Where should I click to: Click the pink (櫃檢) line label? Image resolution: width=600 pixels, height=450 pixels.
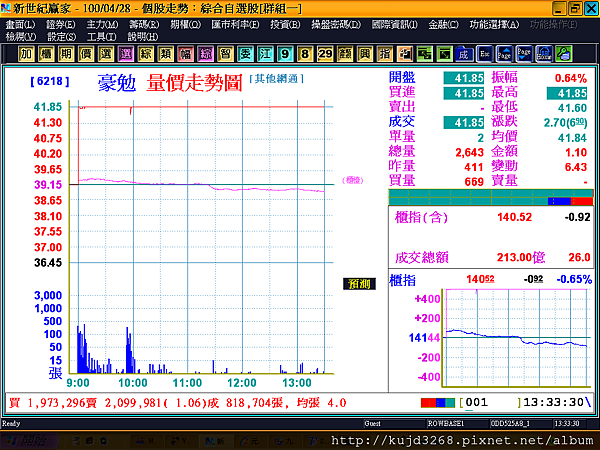click(x=352, y=180)
